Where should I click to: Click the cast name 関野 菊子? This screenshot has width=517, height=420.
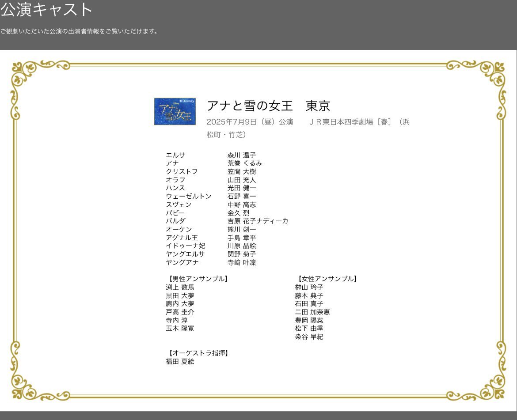(x=242, y=254)
